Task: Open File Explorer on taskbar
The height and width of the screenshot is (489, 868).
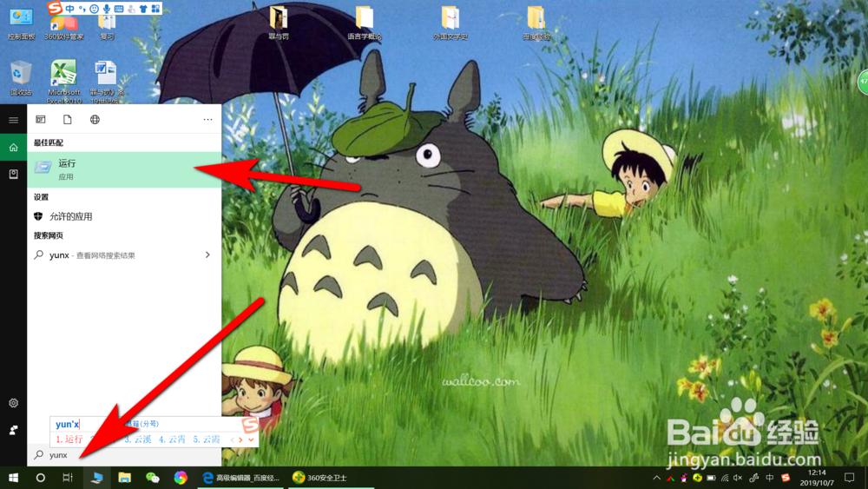Action: [124, 478]
